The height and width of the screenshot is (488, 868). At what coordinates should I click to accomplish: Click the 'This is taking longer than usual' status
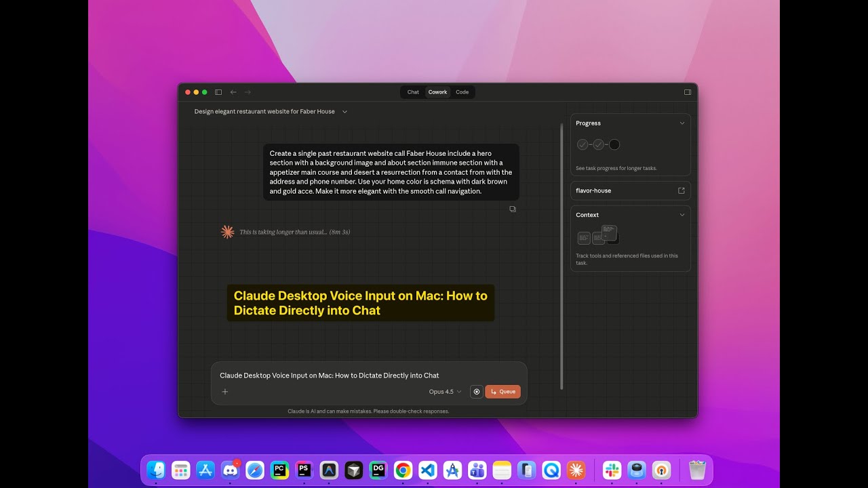tap(295, 232)
